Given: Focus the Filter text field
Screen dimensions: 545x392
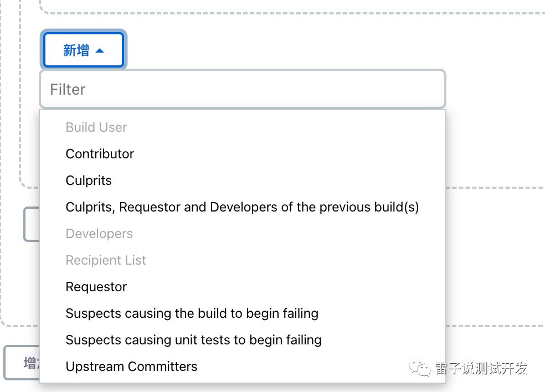Looking at the screenshot, I should [242, 89].
